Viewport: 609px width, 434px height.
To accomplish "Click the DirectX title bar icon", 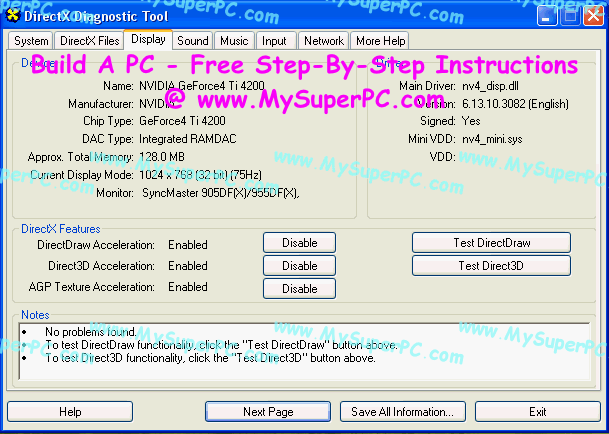I will pyautogui.click(x=13, y=16).
